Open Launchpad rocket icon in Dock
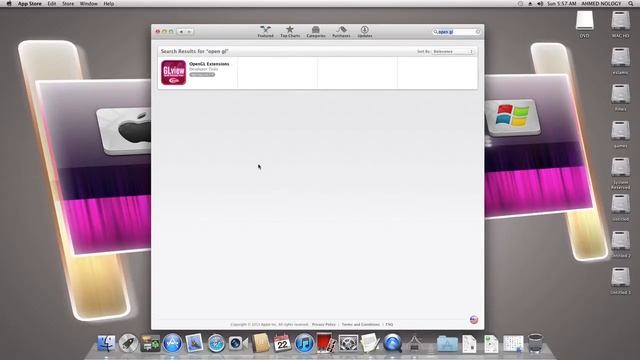 pyautogui.click(x=128, y=343)
